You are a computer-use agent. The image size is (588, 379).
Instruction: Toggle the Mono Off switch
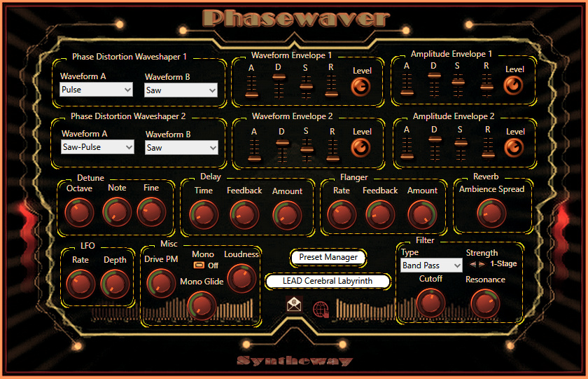click(x=199, y=266)
